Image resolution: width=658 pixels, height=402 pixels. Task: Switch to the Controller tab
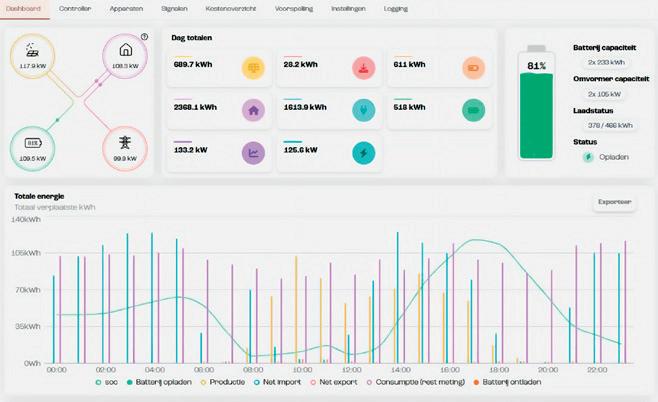point(75,8)
